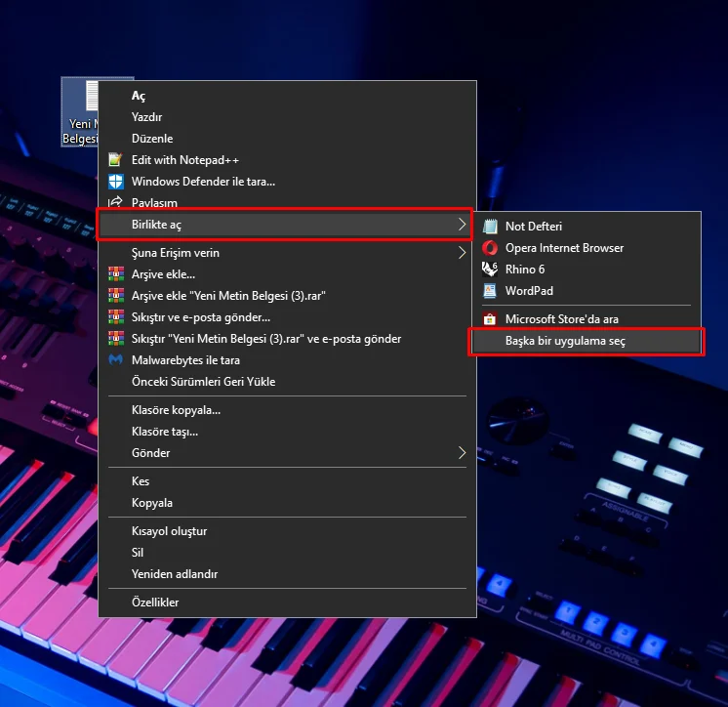Click the WinRAR icon beside Sıkıştır "Yeni Metin Belgesi (3).rar" ve e-posta gönder
The image size is (728, 707).
tap(116, 338)
